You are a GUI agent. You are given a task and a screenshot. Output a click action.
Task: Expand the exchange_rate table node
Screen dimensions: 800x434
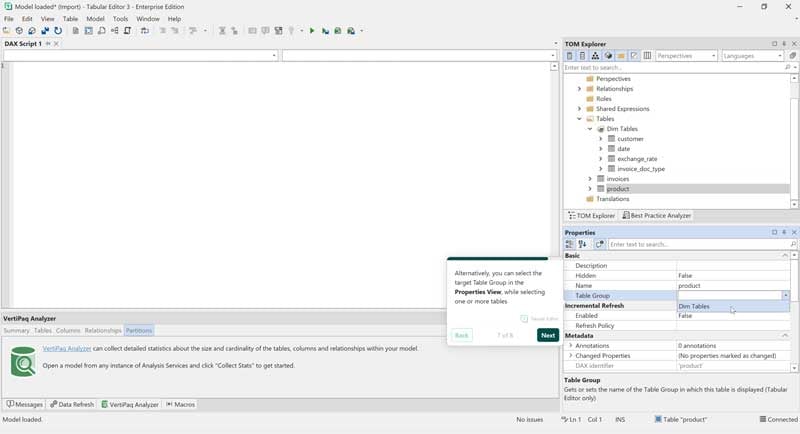601,159
